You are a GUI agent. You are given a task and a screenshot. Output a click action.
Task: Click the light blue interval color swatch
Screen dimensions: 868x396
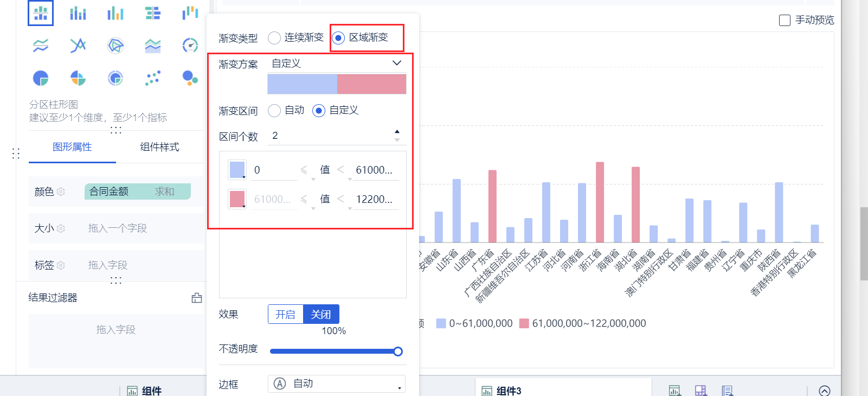point(237,170)
